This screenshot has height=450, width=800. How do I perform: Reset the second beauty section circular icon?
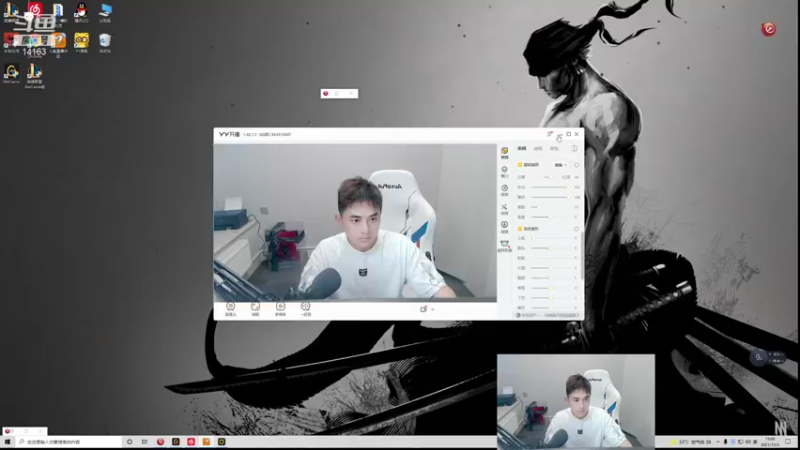point(577,229)
